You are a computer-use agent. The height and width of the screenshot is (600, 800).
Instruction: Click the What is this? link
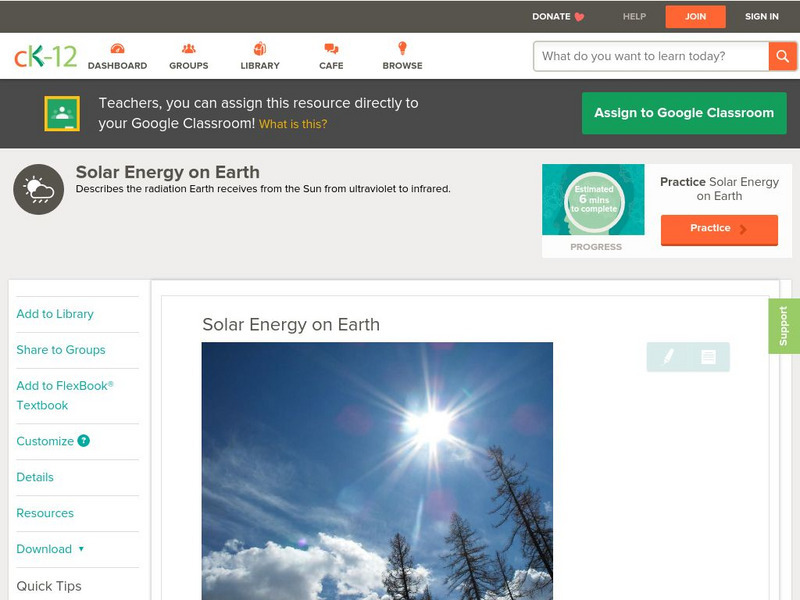click(x=293, y=124)
